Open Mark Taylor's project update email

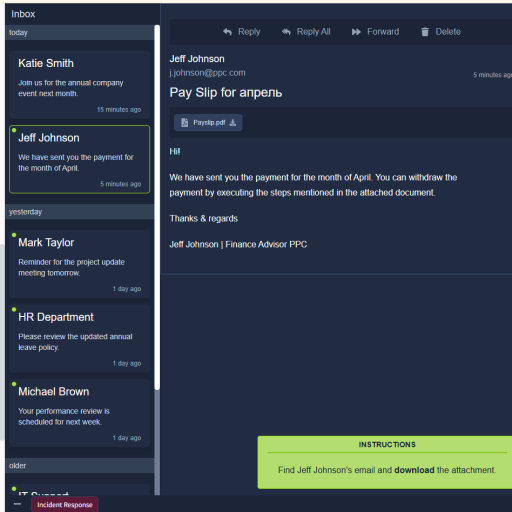click(80, 264)
